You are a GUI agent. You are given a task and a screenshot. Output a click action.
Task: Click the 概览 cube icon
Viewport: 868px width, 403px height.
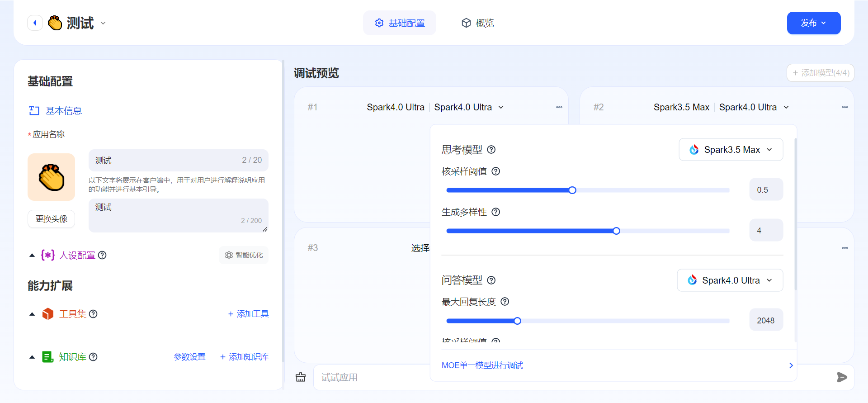(466, 23)
